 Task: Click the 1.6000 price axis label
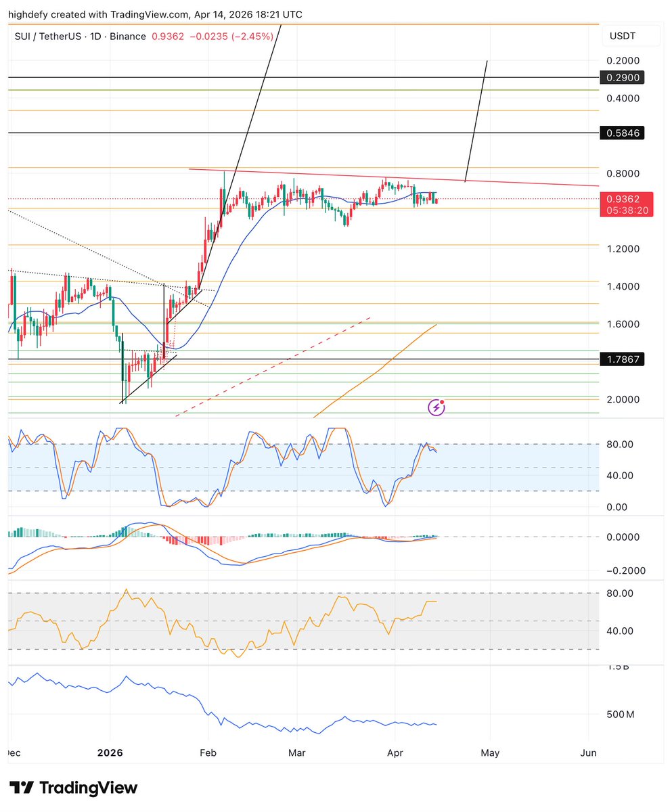point(622,324)
